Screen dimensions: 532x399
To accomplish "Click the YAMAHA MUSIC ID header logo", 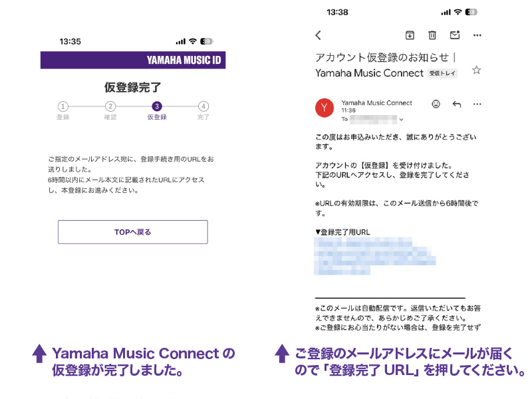I will click(x=184, y=60).
